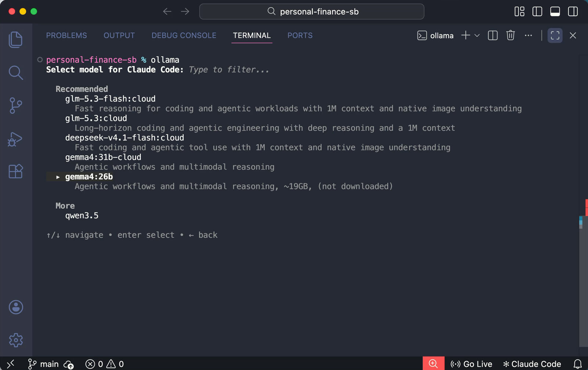Open the Manage settings gear
The image size is (588, 370).
click(x=16, y=340)
